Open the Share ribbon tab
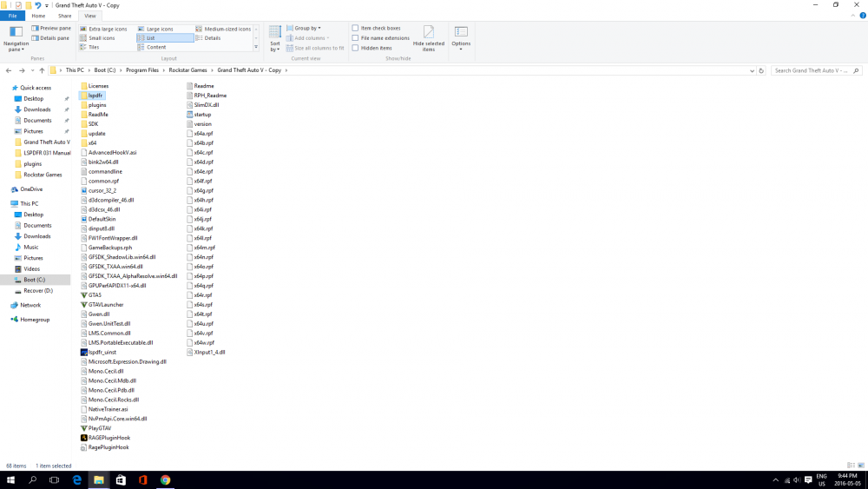This screenshot has height=489, width=868. tap(65, 16)
